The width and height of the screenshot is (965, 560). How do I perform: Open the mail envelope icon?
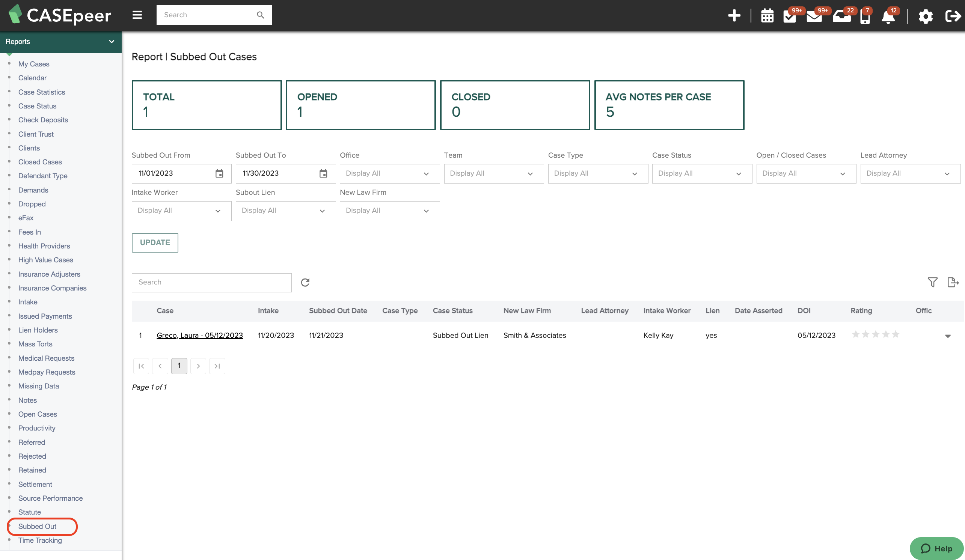[814, 17]
